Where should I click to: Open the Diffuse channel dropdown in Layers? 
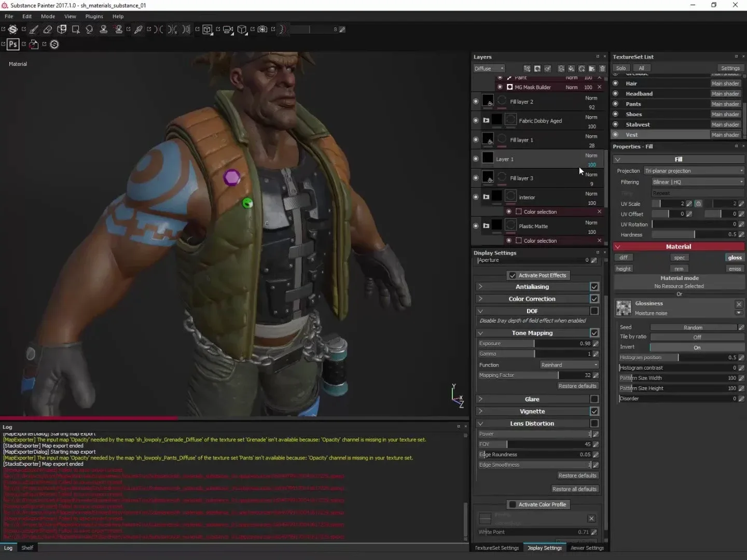pos(488,68)
